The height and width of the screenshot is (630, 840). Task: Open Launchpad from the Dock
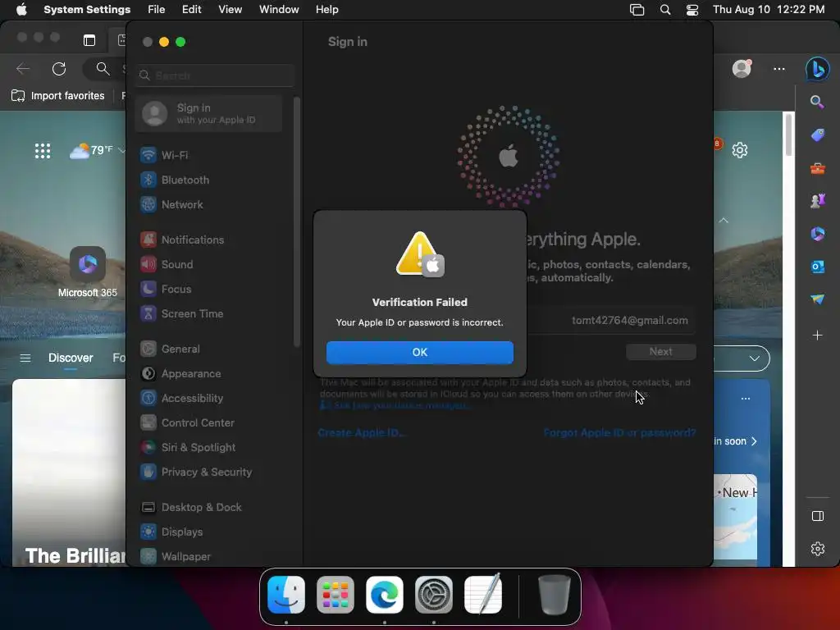[x=336, y=595]
